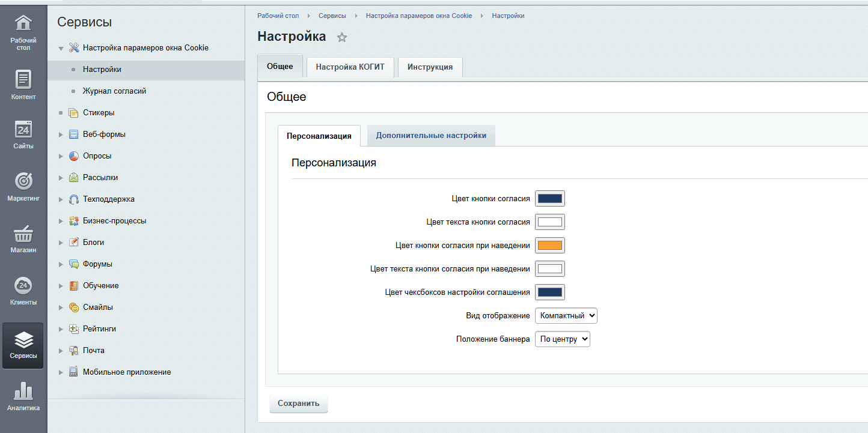
Task: Open the Вид отображения dropdown
Action: (566, 315)
